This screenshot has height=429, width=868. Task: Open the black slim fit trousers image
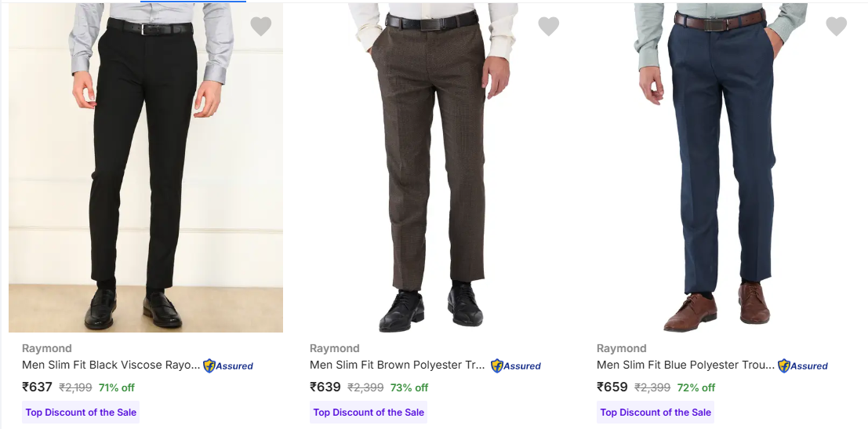[145, 167]
